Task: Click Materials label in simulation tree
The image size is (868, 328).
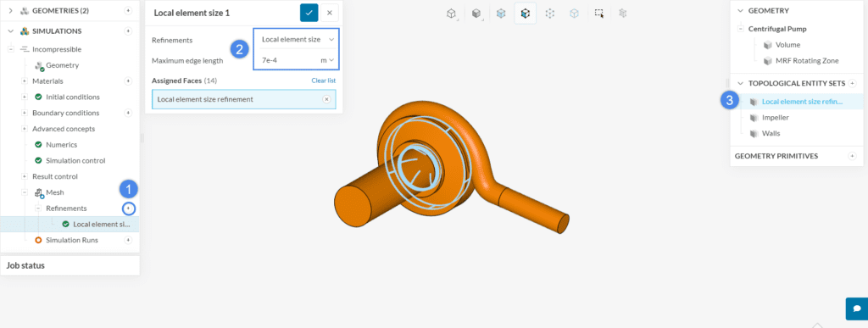Action: pyautogui.click(x=48, y=81)
